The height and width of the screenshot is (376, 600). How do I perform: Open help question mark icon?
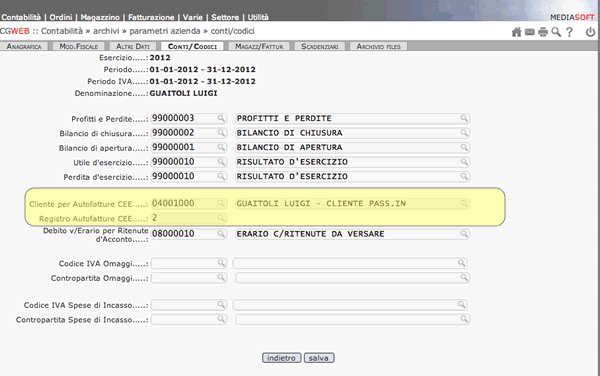click(x=569, y=32)
